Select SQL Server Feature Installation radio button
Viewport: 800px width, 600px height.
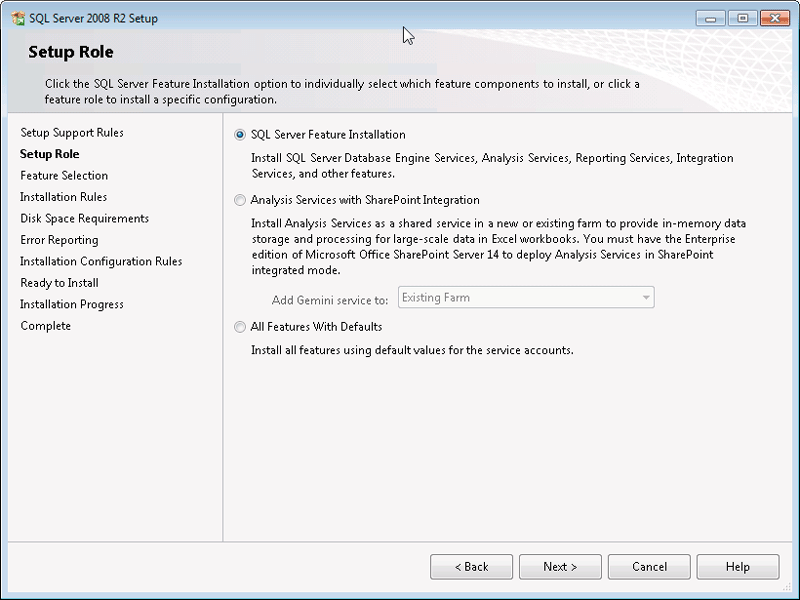[239, 135]
